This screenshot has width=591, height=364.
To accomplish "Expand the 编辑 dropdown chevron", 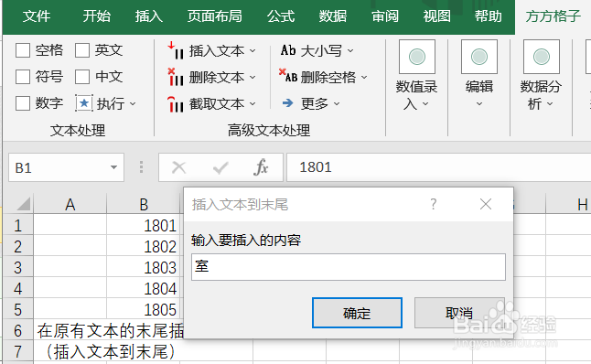I will [x=479, y=103].
